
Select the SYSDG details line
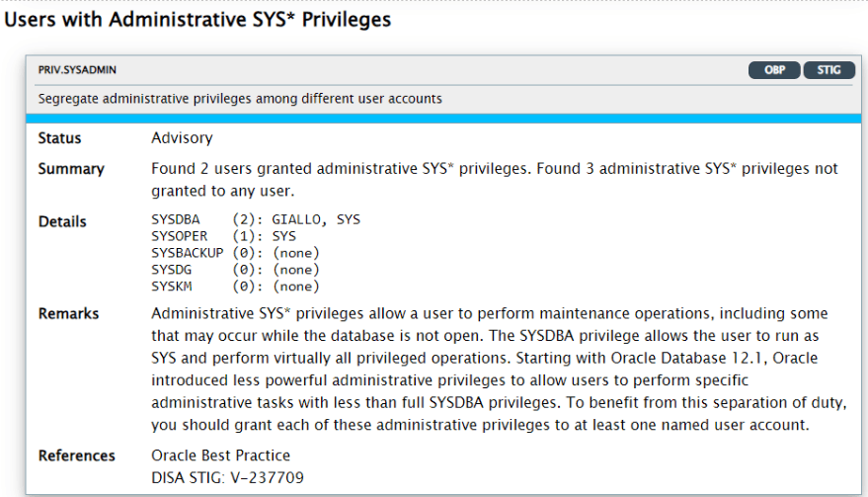[235, 270]
